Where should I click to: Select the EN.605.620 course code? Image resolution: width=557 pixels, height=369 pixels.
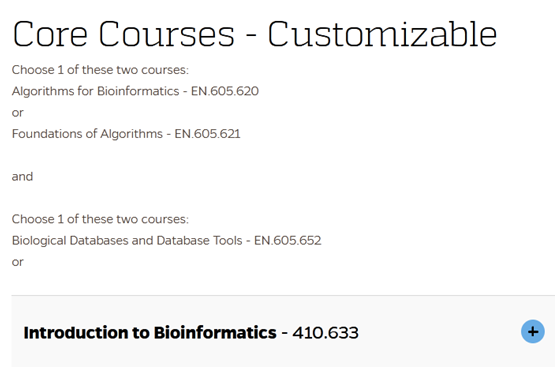[x=225, y=91]
